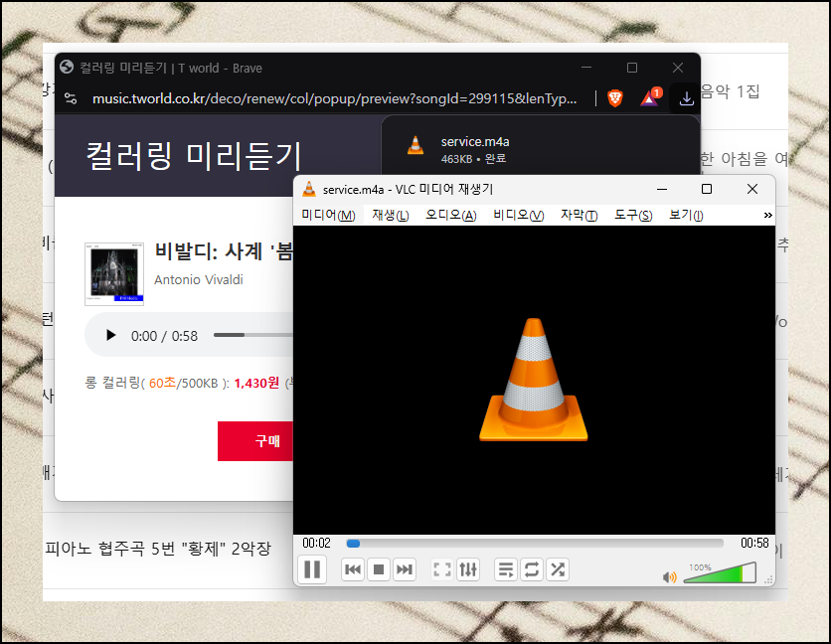Image resolution: width=831 pixels, height=644 pixels.
Task: Open the 도구(S) menu
Action: [x=633, y=216]
